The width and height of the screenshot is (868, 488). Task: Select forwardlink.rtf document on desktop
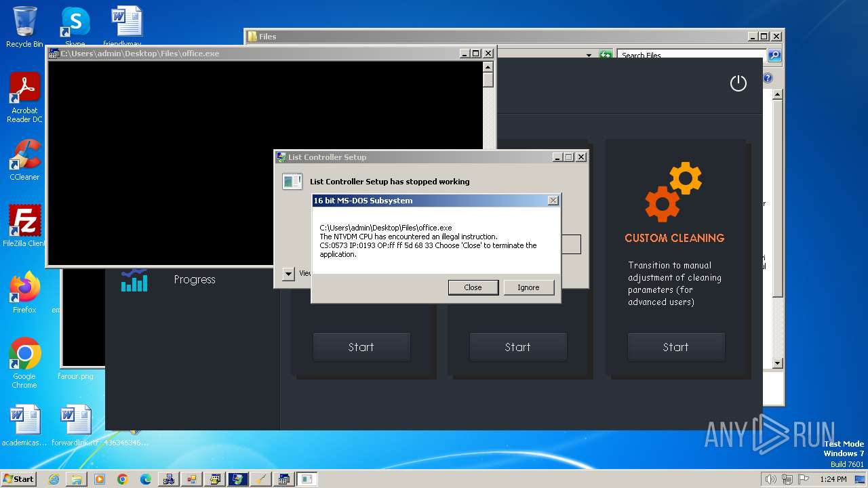[75, 426]
